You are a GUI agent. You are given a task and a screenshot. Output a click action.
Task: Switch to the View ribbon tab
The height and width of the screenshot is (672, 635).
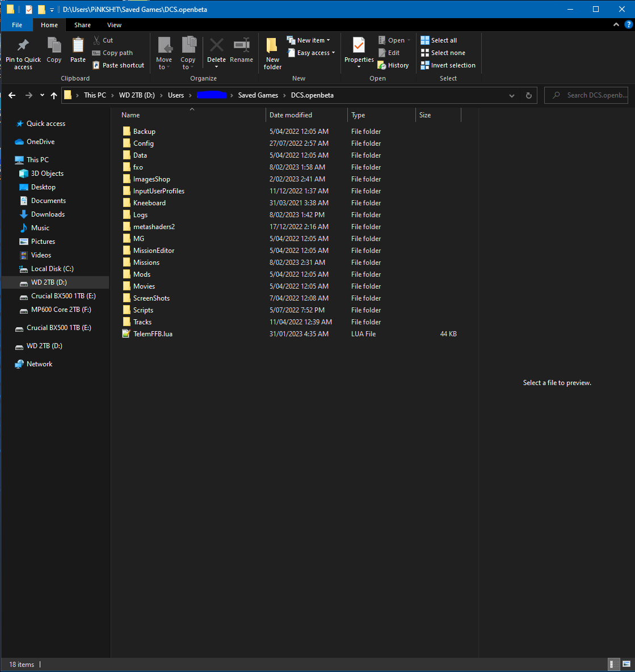click(x=114, y=25)
